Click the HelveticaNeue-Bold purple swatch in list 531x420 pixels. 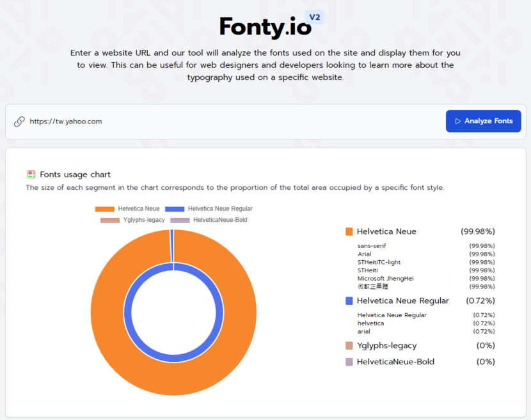point(349,362)
